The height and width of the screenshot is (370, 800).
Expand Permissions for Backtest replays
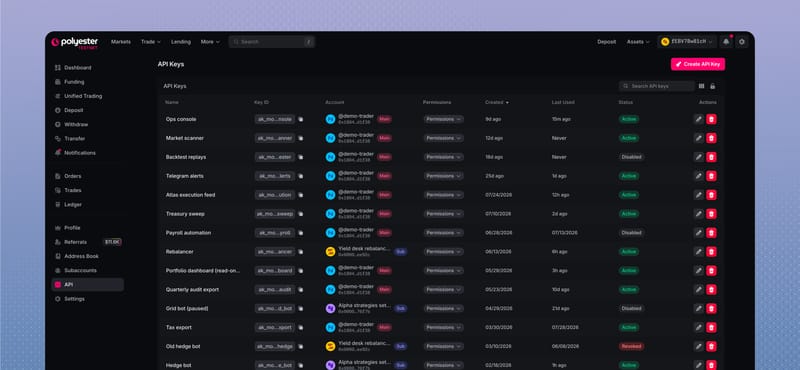click(x=443, y=157)
